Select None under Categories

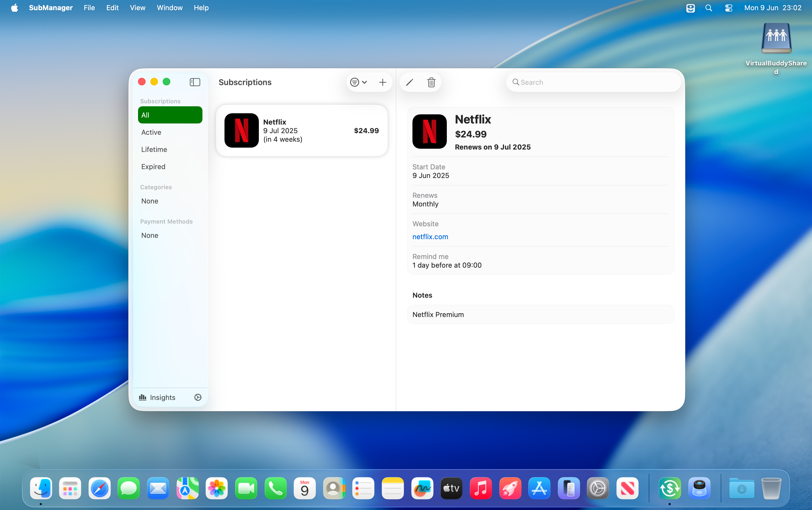click(x=170, y=201)
